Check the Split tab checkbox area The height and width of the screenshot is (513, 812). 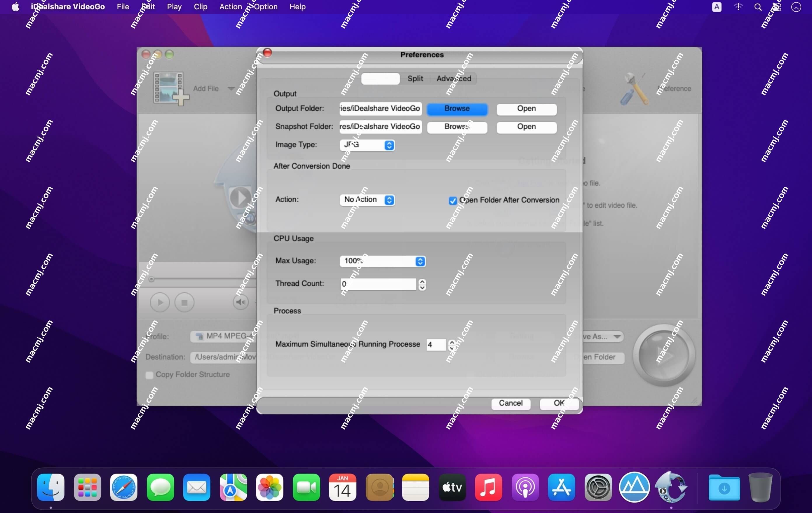(415, 78)
